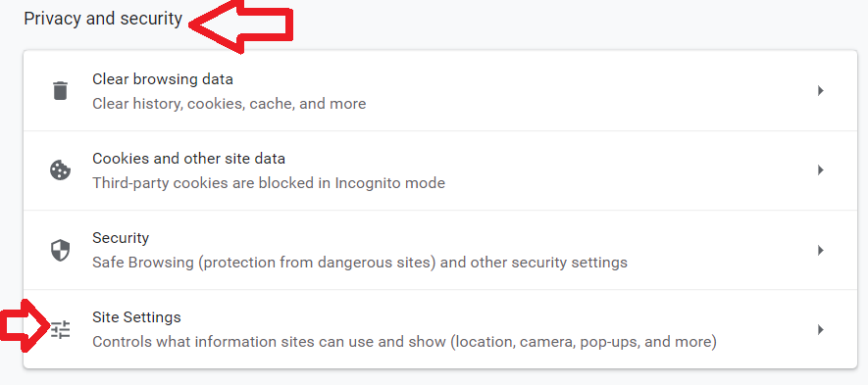Click the Security shield icon
The width and height of the screenshot is (868, 385).
pos(60,250)
